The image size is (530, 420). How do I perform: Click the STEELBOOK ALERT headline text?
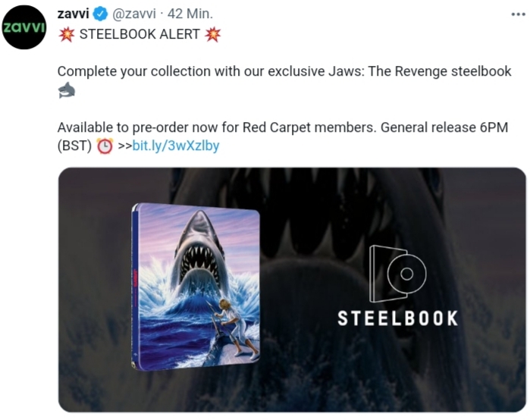pyautogui.click(x=140, y=34)
